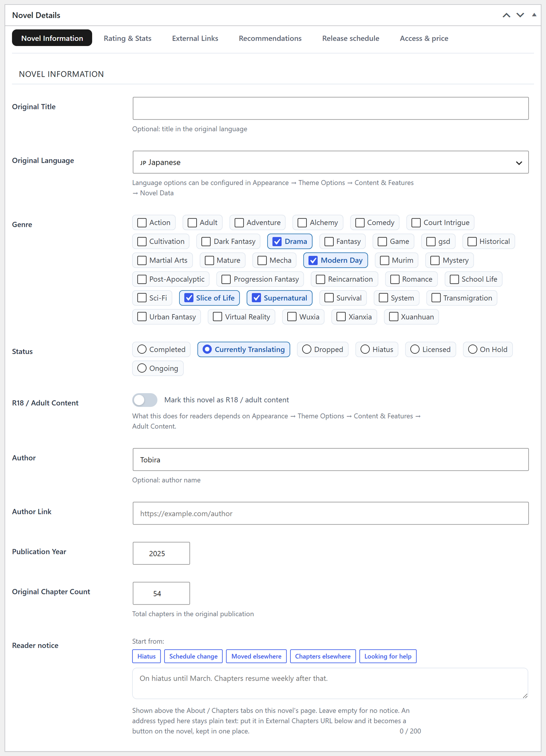Check the Urban Fantasy genre

coord(142,317)
